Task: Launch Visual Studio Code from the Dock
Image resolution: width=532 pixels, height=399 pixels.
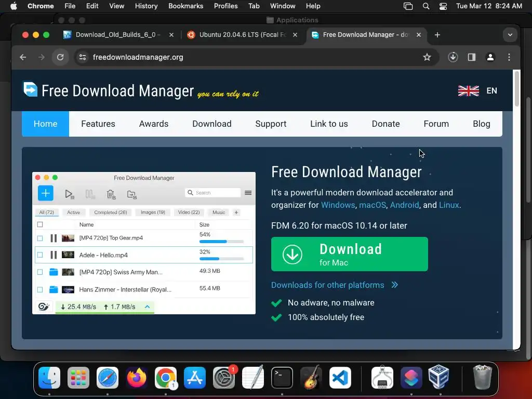Action: coord(340,378)
